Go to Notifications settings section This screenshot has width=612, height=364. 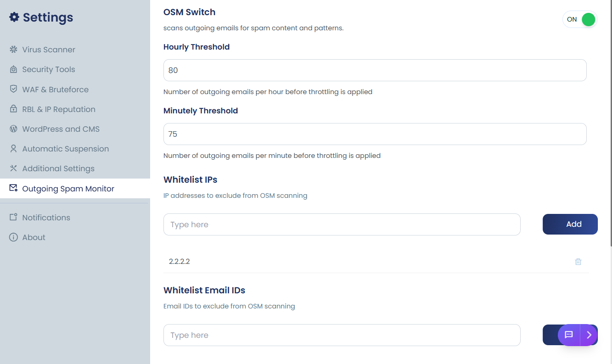[x=46, y=218]
